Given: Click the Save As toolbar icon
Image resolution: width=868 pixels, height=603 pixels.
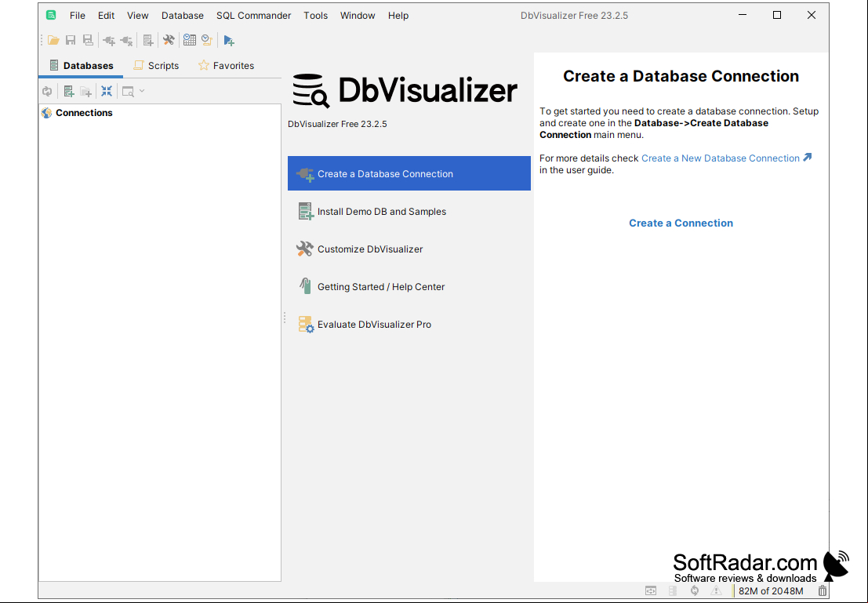Looking at the screenshot, I should coord(88,40).
